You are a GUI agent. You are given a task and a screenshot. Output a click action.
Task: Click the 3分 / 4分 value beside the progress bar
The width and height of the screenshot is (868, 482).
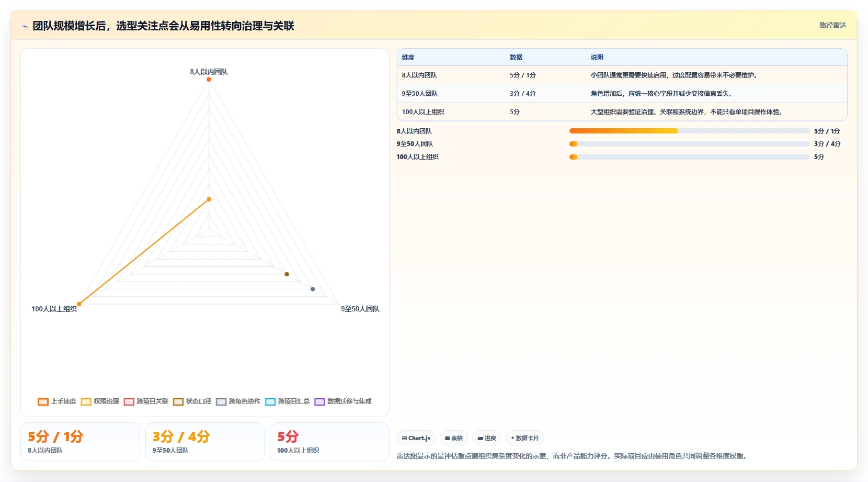[827, 144]
